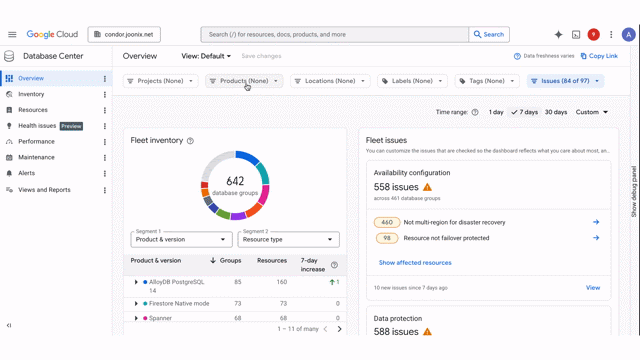Click Show affected resources link
This screenshot has width=640, height=360.
415,263
